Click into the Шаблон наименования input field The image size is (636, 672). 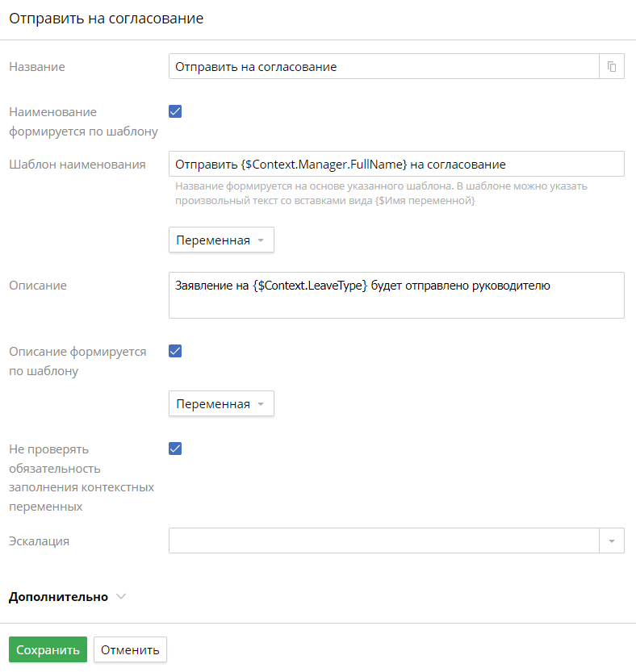(x=395, y=164)
